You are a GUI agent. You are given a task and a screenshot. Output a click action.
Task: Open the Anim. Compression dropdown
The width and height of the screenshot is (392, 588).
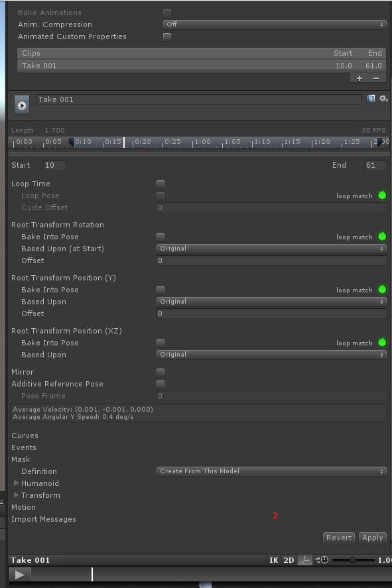273,25
